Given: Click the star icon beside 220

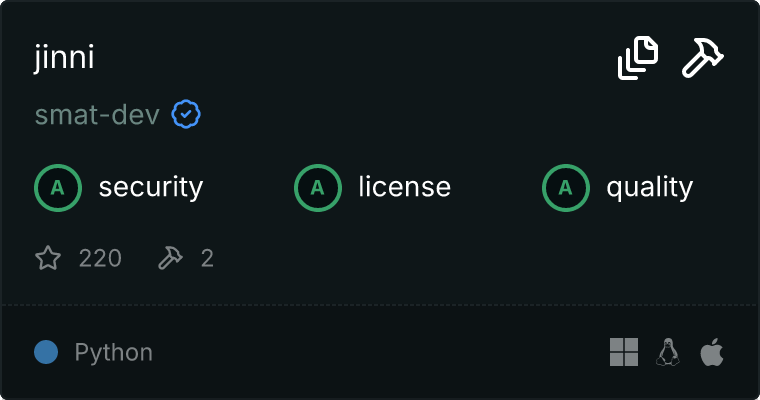Looking at the screenshot, I should click(x=48, y=259).
